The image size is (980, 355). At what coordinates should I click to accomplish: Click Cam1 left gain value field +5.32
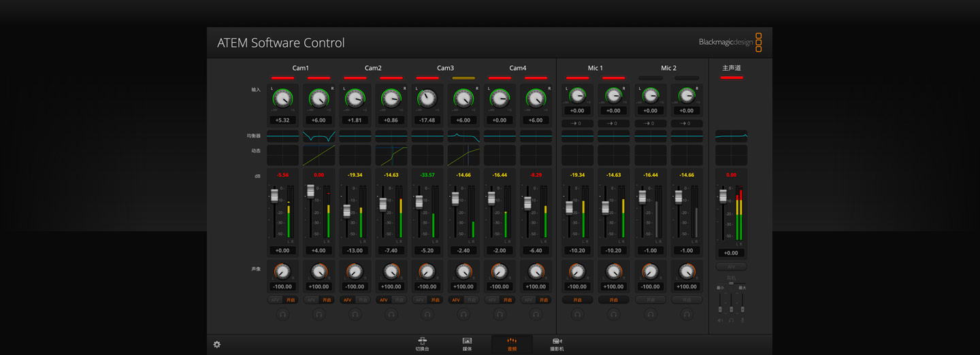282,120
